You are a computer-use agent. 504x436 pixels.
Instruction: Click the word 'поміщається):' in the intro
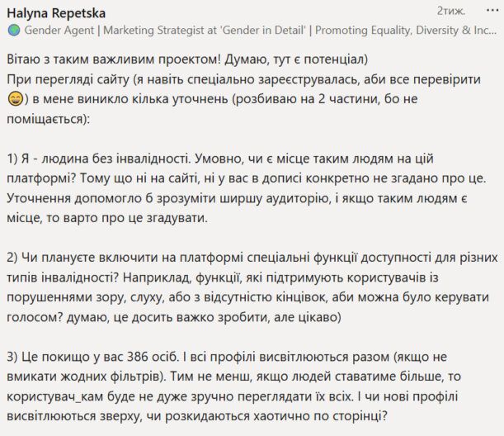coord(49,119)
